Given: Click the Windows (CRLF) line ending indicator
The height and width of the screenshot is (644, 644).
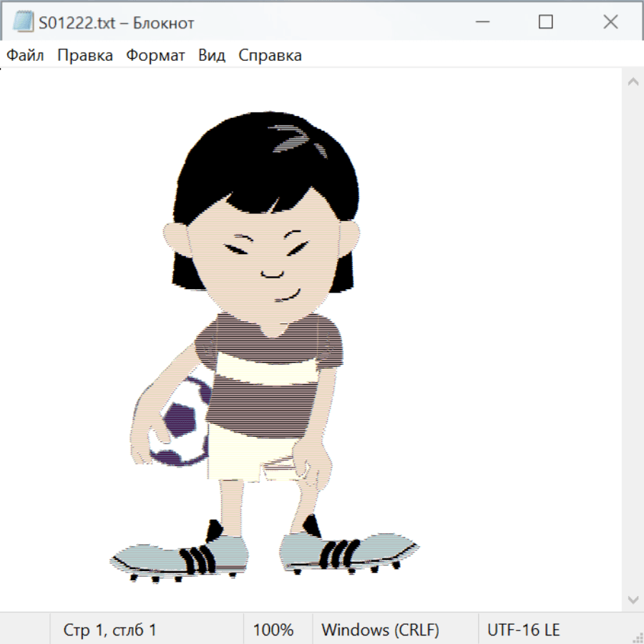Looking at the screenshot, I should (x=380, y=630).
